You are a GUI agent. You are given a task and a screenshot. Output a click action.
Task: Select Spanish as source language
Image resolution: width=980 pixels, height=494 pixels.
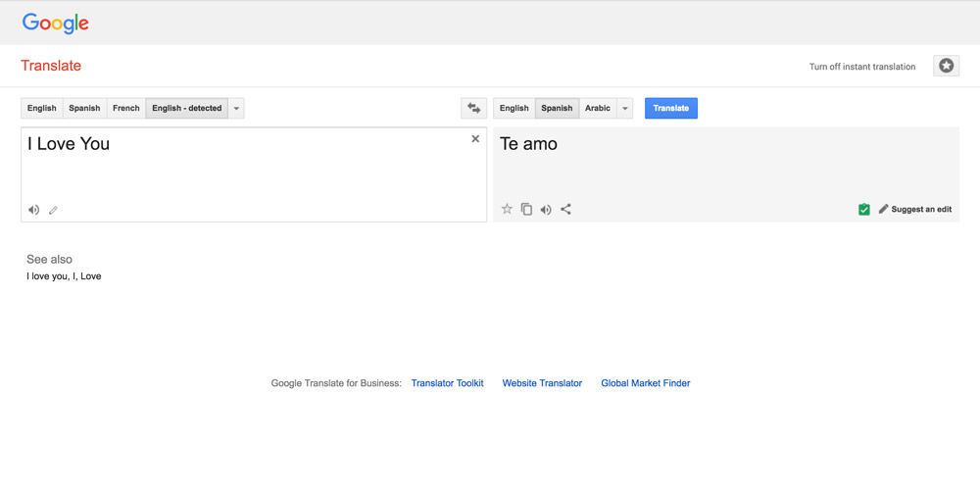tap(84, 108)
